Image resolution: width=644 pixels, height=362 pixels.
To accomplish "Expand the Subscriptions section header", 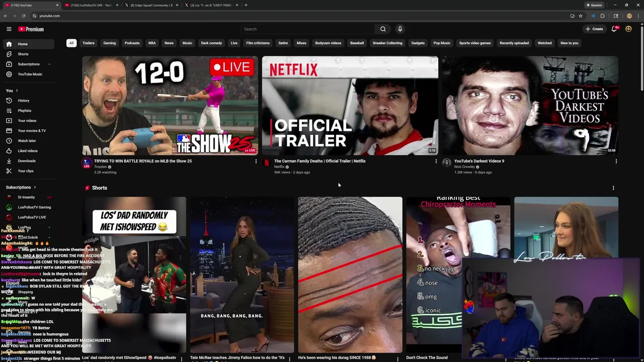I will [21, 187].
